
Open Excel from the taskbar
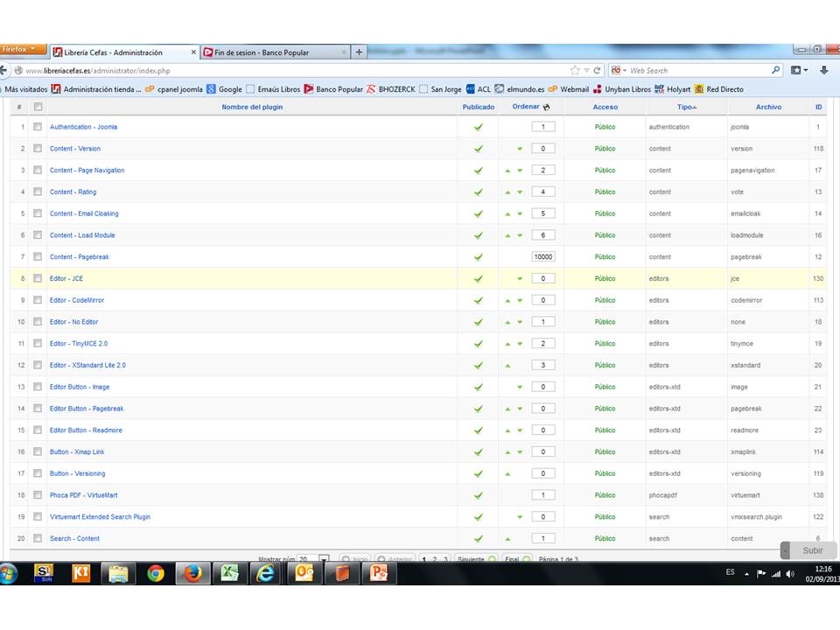point(230,574)
